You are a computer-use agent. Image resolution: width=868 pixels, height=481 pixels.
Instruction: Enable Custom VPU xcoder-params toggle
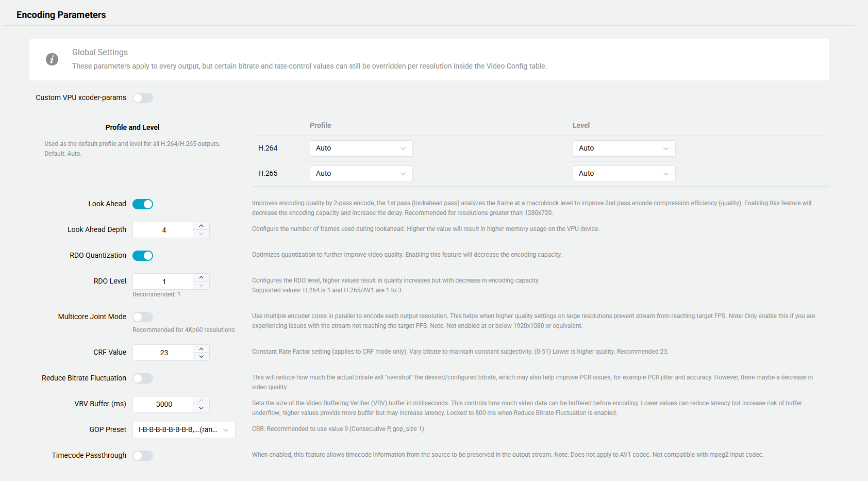tap(143, 98)
